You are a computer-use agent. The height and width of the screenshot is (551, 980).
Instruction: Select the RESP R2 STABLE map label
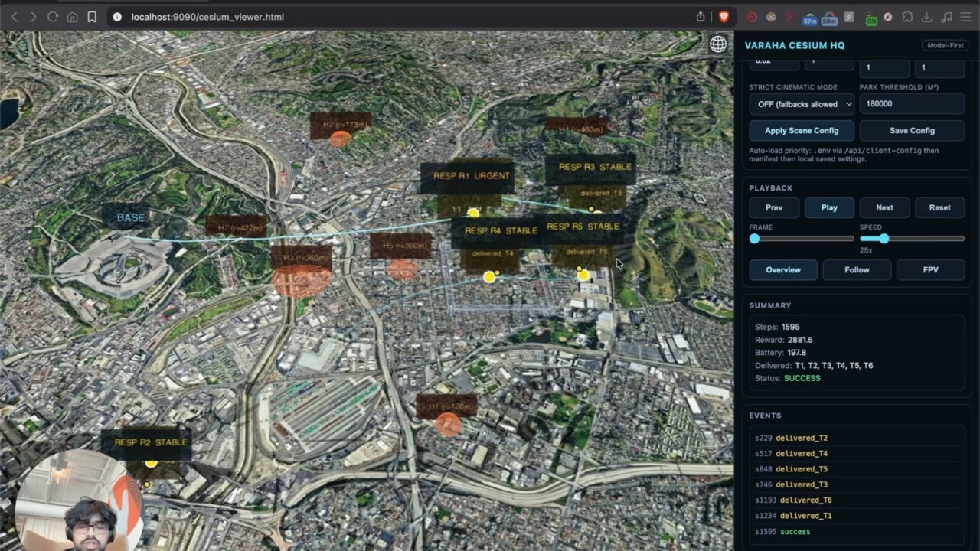point(151,442)
